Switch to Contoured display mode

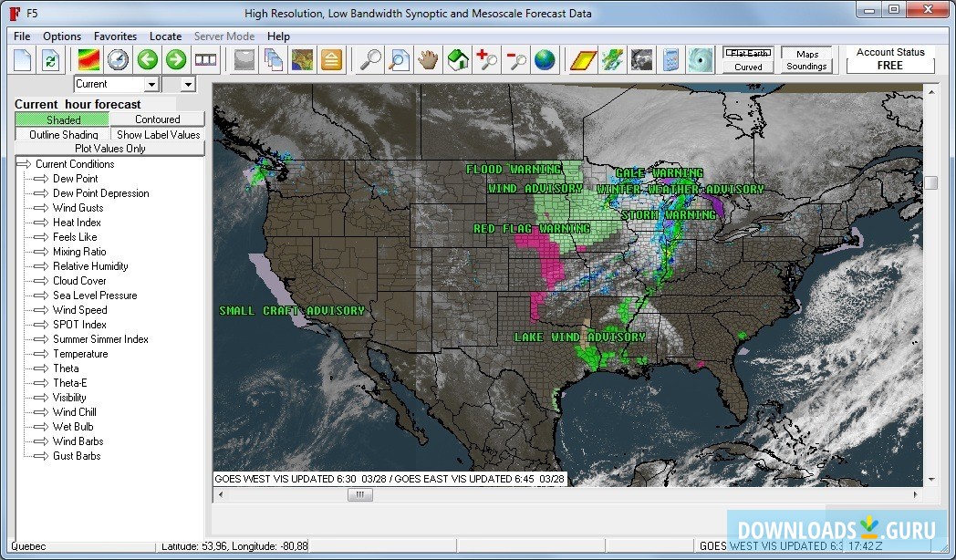pos(157,119)
